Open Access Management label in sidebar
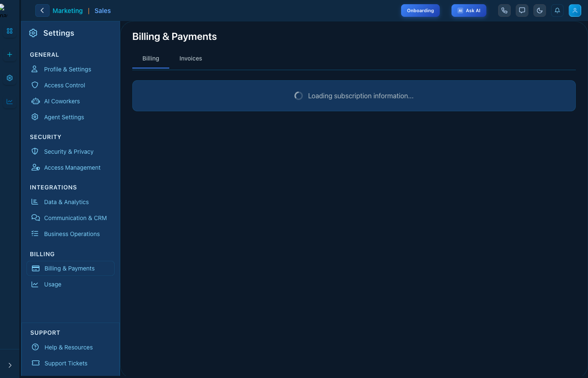588x378 pixels. [x=72, y=168]
